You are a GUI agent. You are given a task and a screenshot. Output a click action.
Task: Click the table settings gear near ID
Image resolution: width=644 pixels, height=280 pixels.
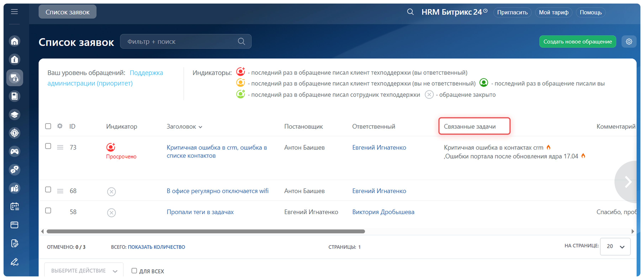pos(60,126)
